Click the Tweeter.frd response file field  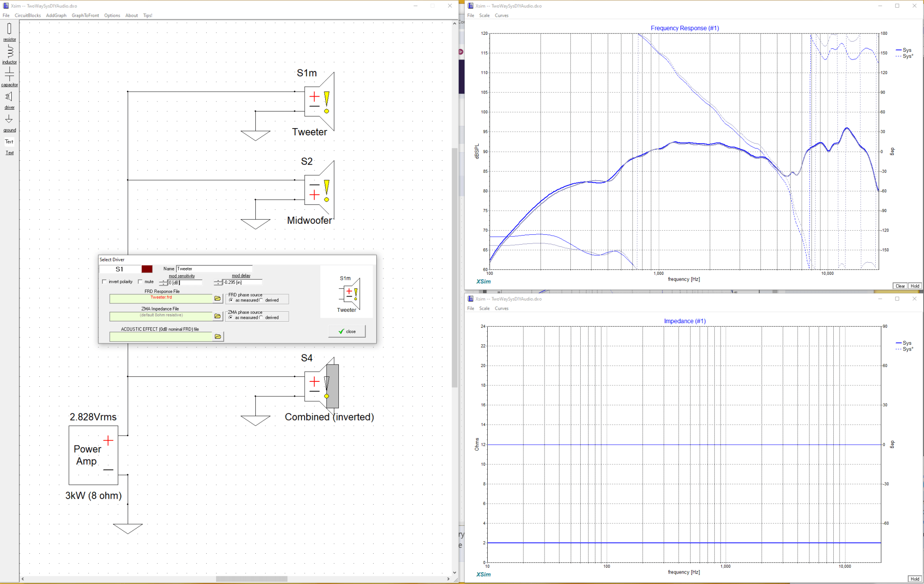pos(161,298)
